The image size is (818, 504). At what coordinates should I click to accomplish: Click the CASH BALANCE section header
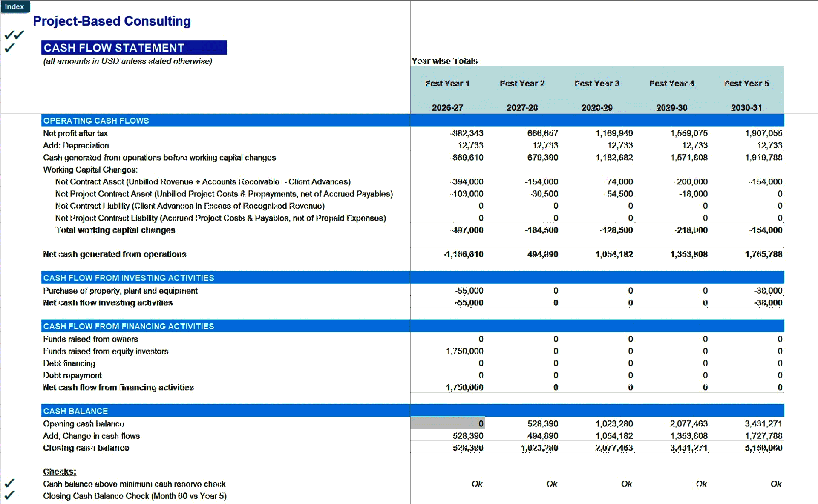[x=75, y=410]
